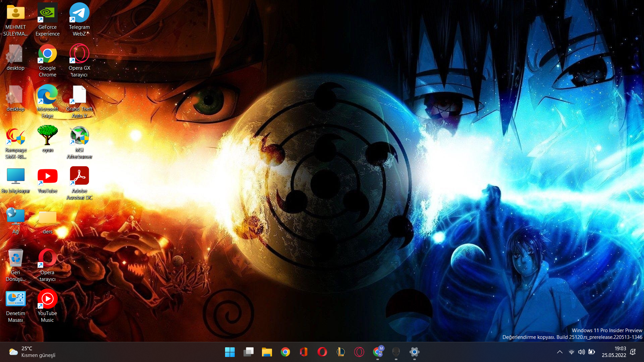Open League of Legends from the taskbar

(340, 352)
